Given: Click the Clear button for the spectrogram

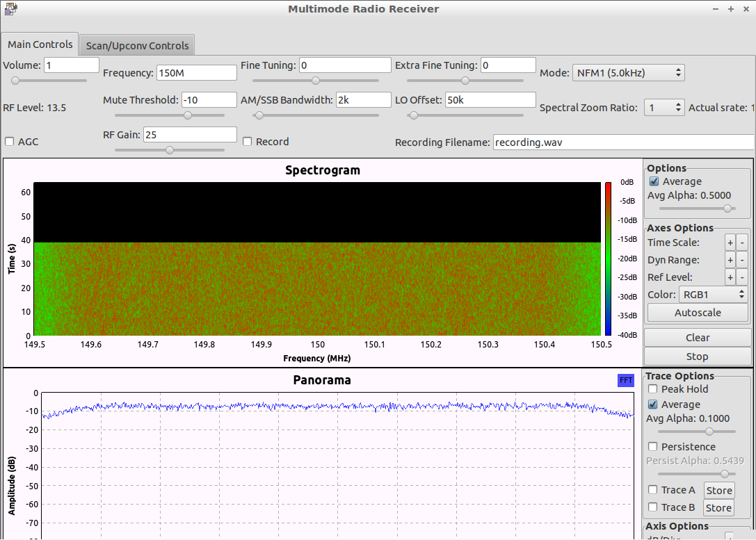Looking at the screenshot, I should click(x=698, y=337).
